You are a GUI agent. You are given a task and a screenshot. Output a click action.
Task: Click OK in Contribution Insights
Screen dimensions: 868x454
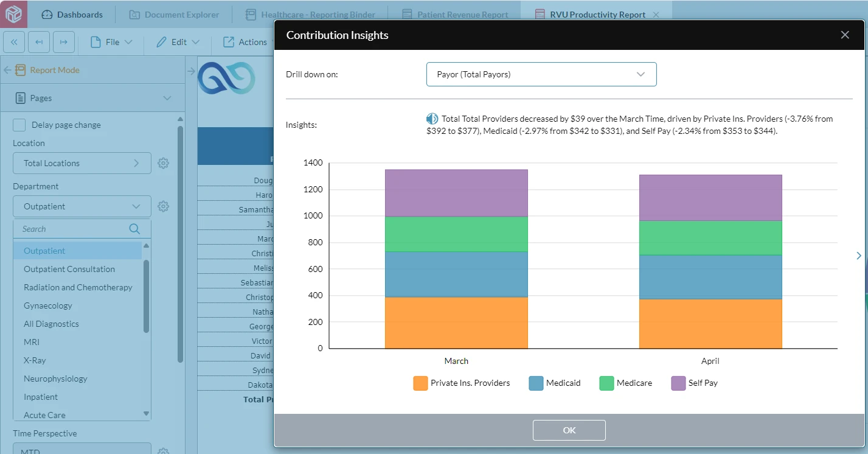tap(569, 430)
